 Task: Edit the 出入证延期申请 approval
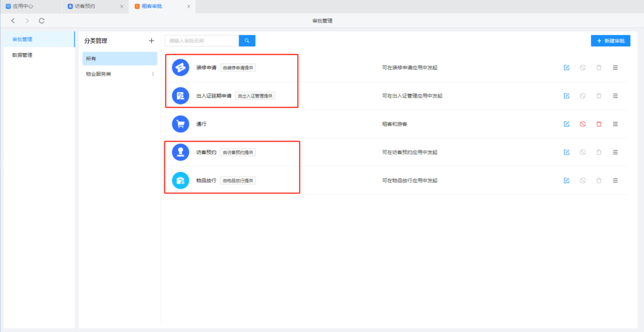pos(566,96)
